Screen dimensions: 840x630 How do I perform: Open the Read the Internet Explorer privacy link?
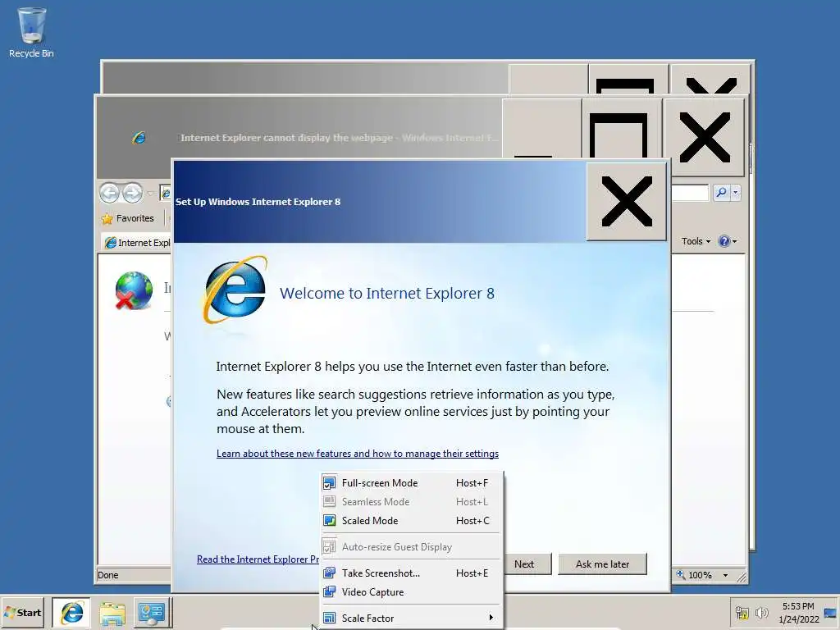pos(258,559)
